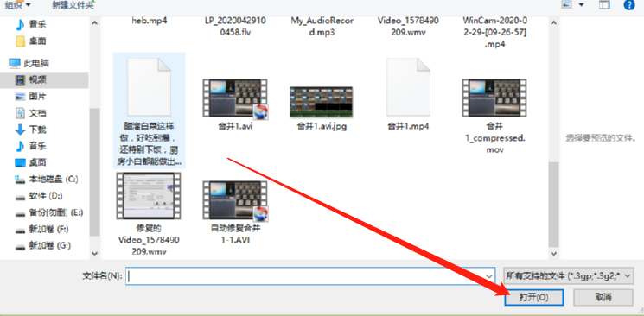Screen dimensions: 644x316
Task: Select the 合并1.avi video thumbnail
Action: tap(235, 99)
